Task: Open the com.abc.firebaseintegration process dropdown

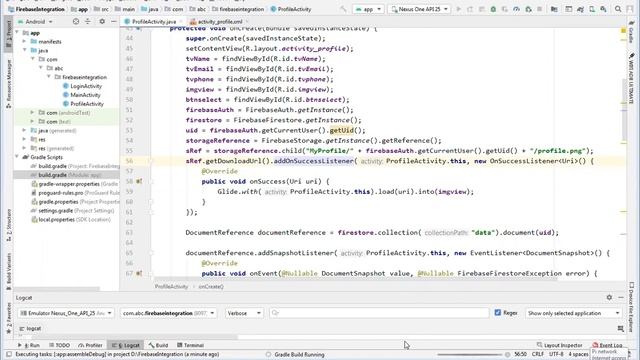Action: (x=169, y=313)
